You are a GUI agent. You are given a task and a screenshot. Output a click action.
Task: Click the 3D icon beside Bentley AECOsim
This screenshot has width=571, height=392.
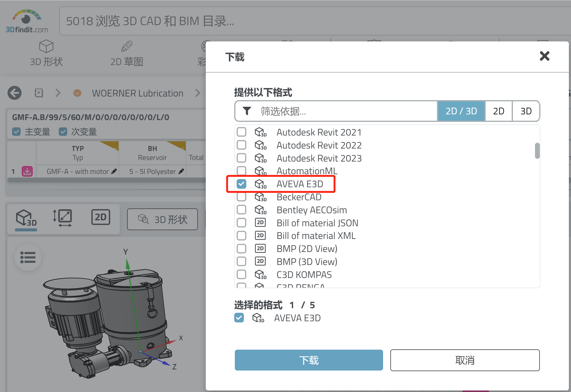261,210
